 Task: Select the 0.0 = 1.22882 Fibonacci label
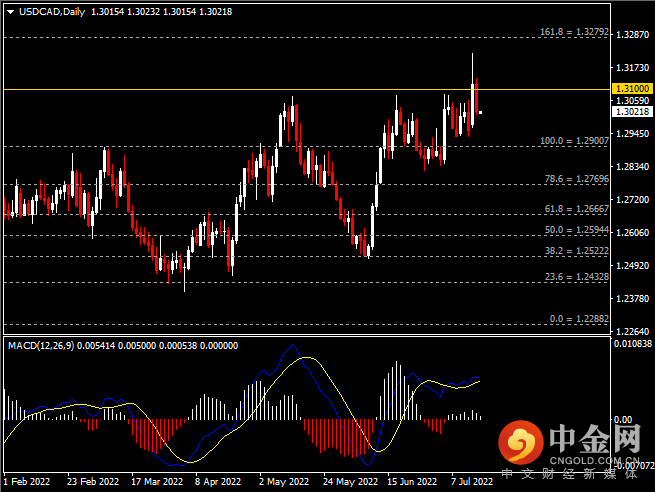tap(579, 319)
